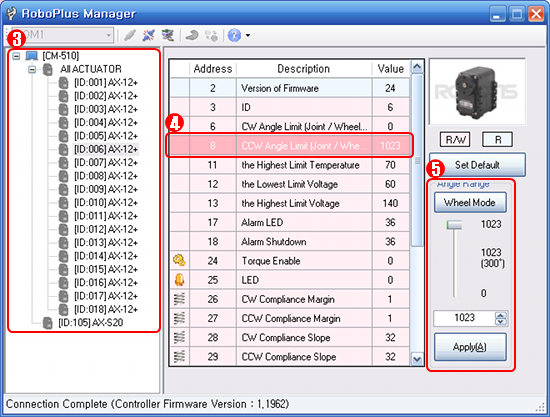
Task: Click the disconnect toolbar icon
Action: (149, 35)
